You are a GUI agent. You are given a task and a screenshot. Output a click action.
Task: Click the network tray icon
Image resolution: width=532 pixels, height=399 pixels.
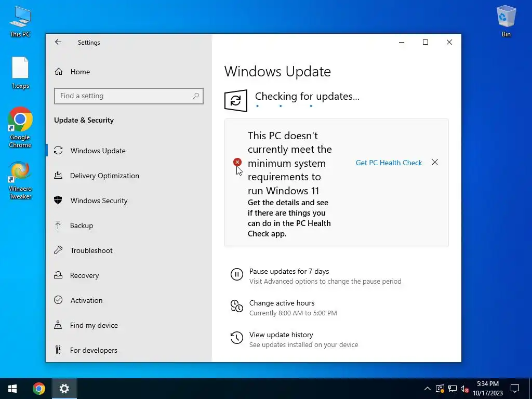tap(453, 389)
